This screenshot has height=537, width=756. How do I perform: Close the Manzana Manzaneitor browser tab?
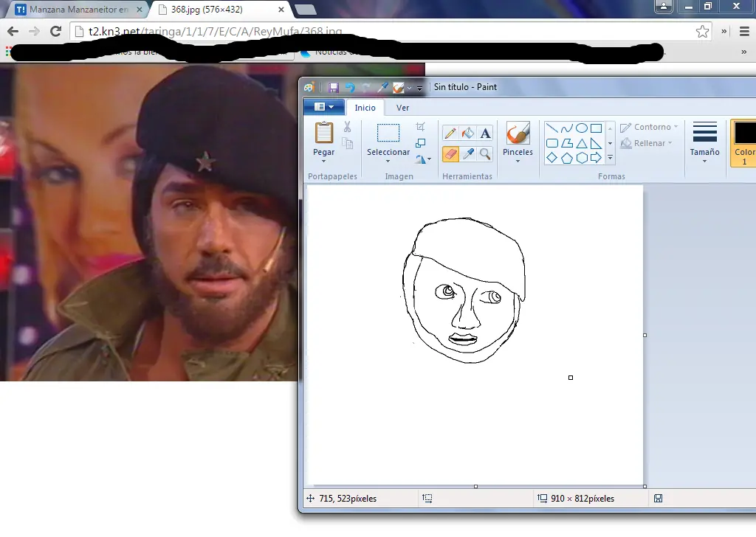click(140, 9)
